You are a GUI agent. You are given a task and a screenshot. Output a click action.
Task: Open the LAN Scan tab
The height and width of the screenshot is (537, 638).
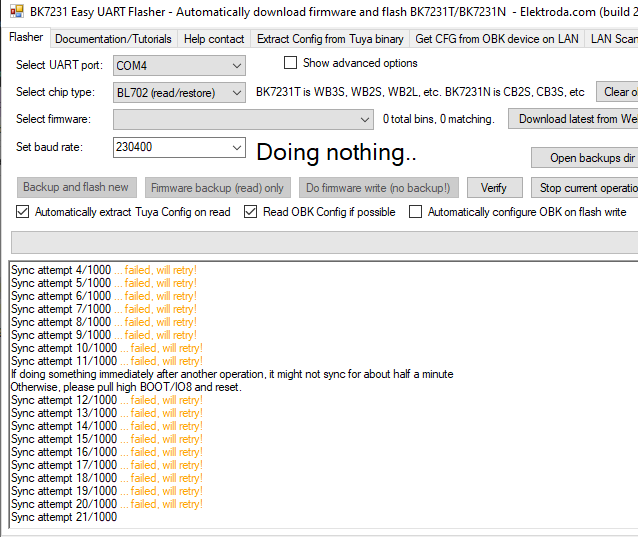click(x=614, y=39)
